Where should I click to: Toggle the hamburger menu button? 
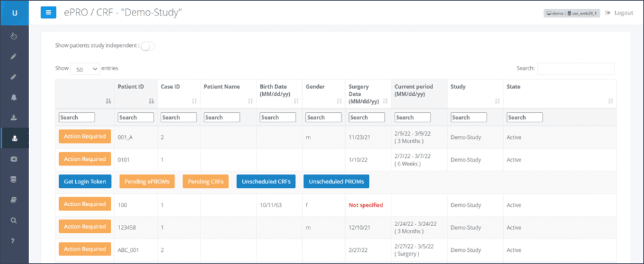point(49,12)
